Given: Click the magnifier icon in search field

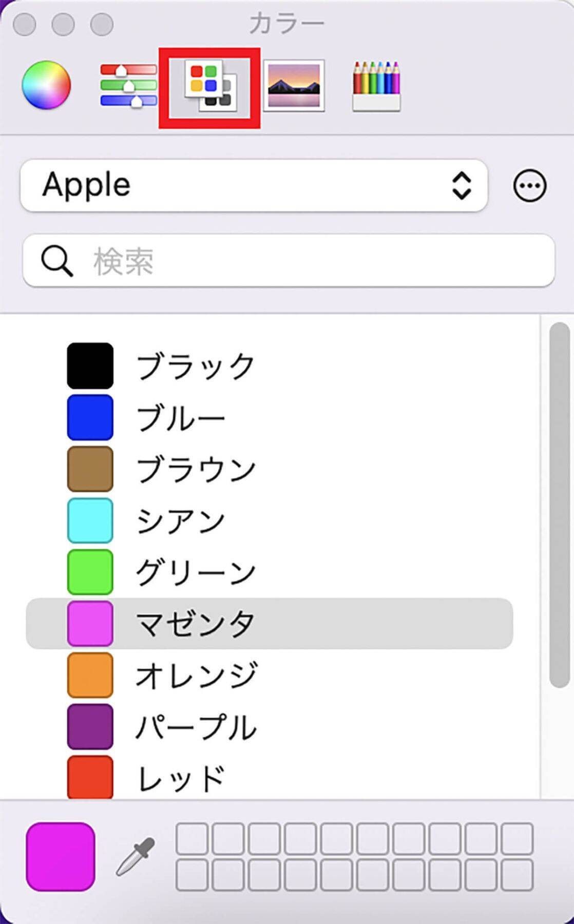Looking at the screenshot, I should [x=56, y=261].
